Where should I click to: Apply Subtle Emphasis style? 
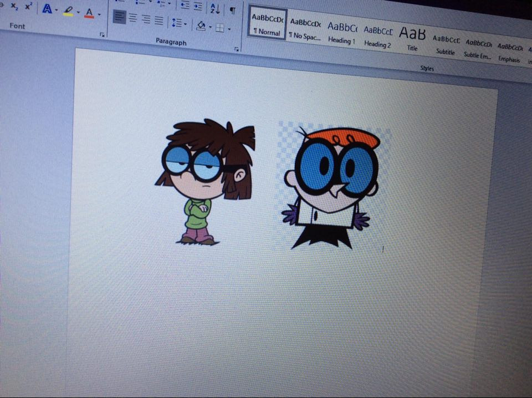pyautogui.click(x=478, y=49)
